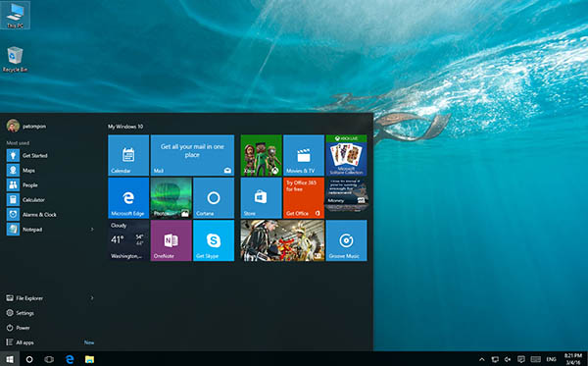Open the Weather tile showing Cloudy
Viewport: 588px width, 366px height.
[x=128, y=240]
